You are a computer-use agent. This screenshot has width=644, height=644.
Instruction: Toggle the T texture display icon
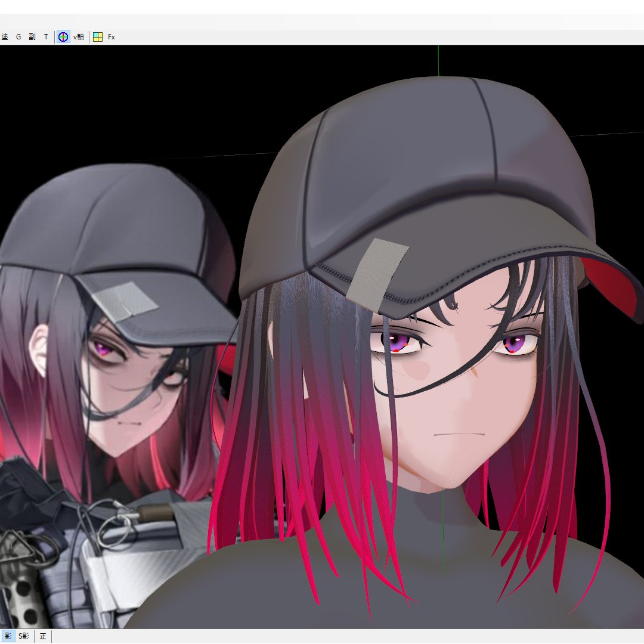[x=45, y=36]
